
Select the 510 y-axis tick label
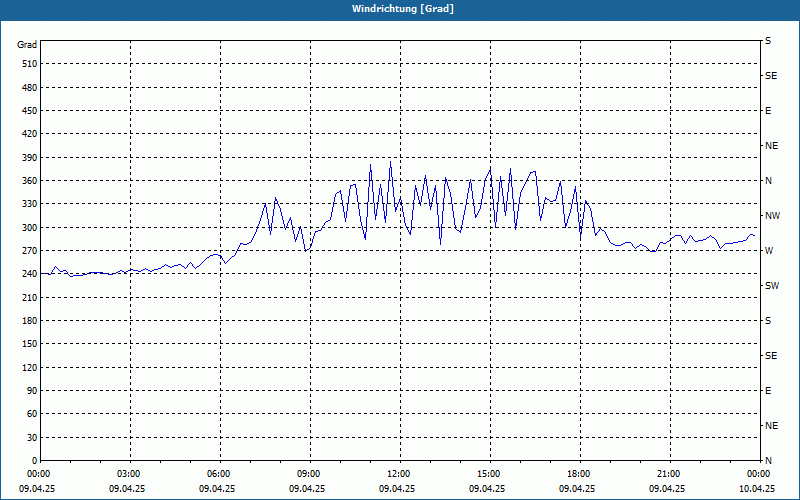[x=27, y=64]
